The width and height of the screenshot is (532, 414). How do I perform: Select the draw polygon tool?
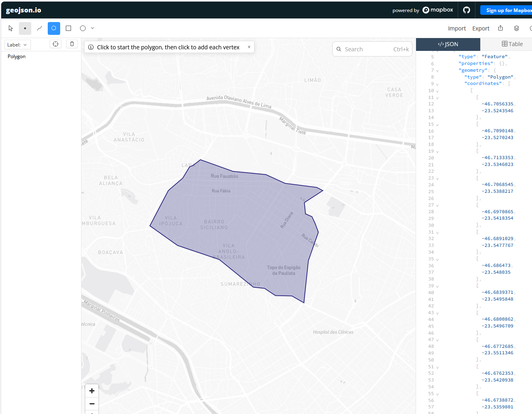click(x=54, y=28)
